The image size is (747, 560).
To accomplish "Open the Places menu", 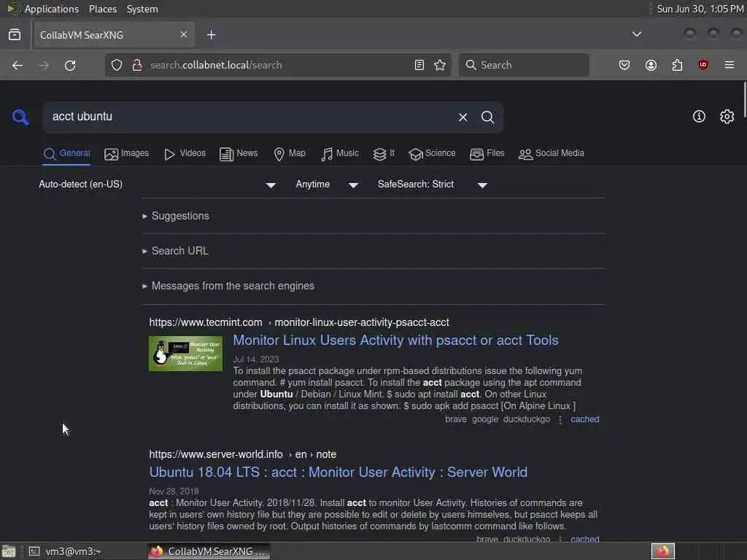I will pyautogui.click(x=102, y=9).
